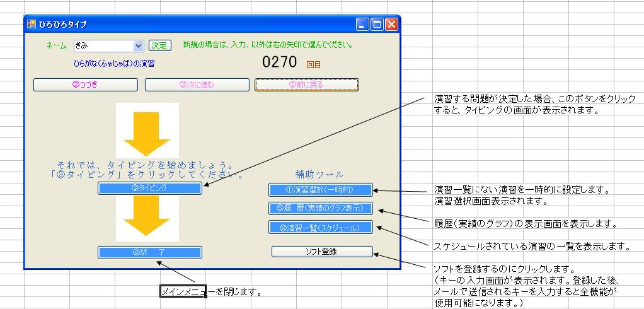
Task: Show ⑤履歴(実績のグラフ表示) history graph
Action: pos(321,208)
